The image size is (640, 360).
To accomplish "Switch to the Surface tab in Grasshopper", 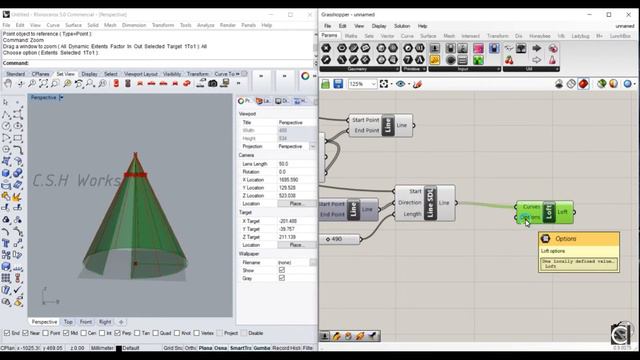I will pos(428,36).
